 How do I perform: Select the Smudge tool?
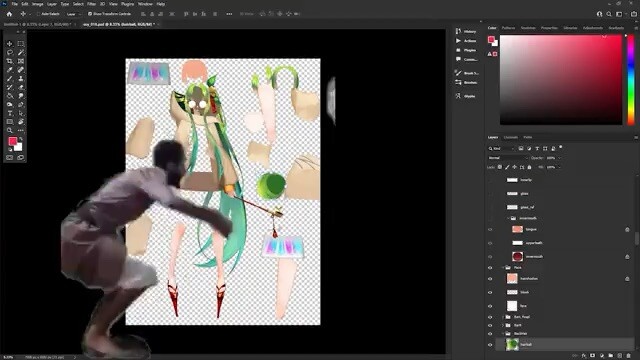(x=20, y=96)
